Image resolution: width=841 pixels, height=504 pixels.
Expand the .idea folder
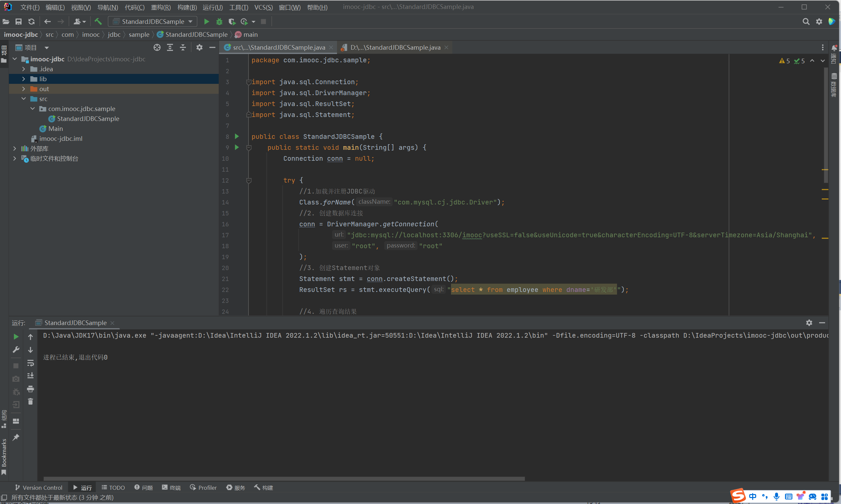[24, 69]
